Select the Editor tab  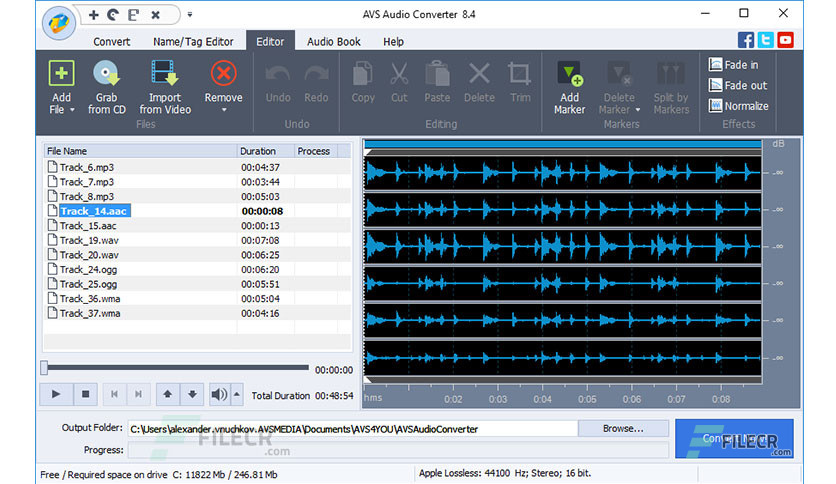pos(270,41)
